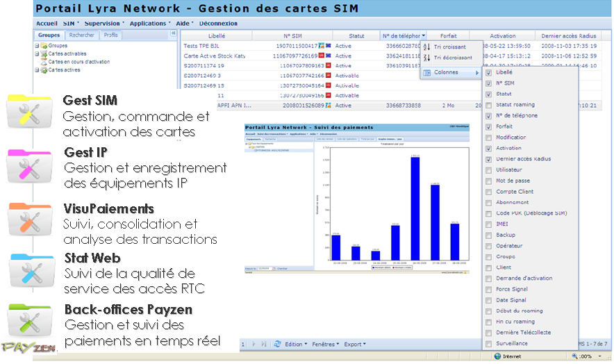614x364 pixels.
Task: Click the Gest IP pink folder icon
Action: 30,166
